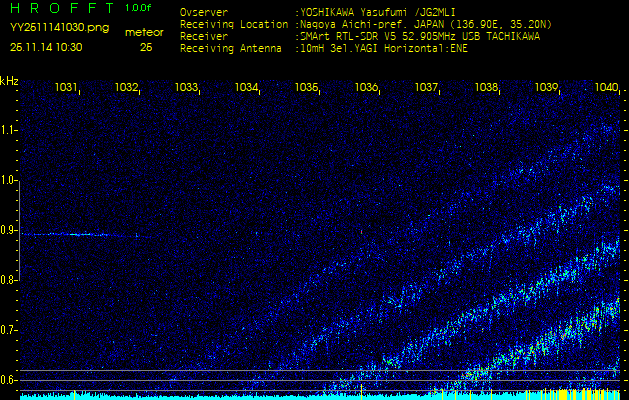
Task: Click the 0.9 kHz axis label
Action: tap(8, 230)
